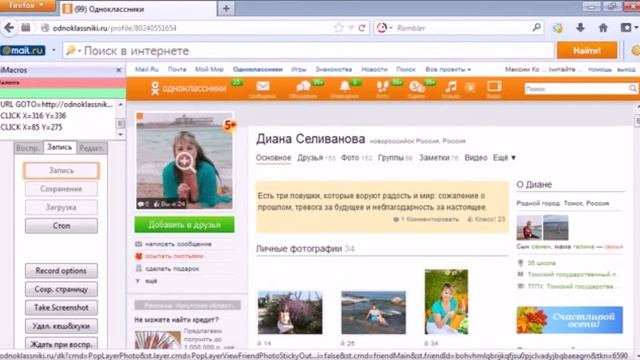The height and width of the screenshot is (360, 640).
Task: Click the browser URL address field
Action: [x=192, y=28]
